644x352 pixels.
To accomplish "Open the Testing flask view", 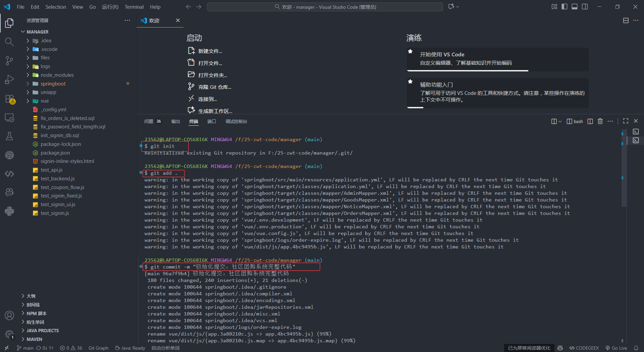I will [x=9, y=136].
